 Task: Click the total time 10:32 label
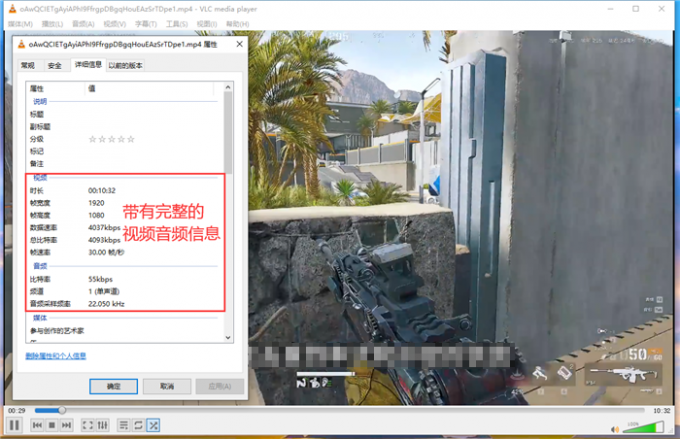point(661,410)
